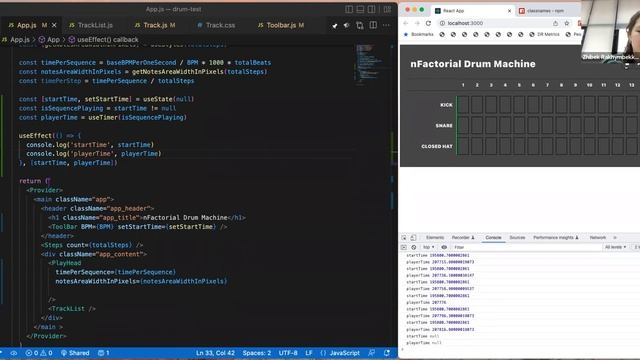The height and width of the screenshot is (360, 640).
Task: Click App.js in the breadcrumb path
Action: tap(20, 40)
